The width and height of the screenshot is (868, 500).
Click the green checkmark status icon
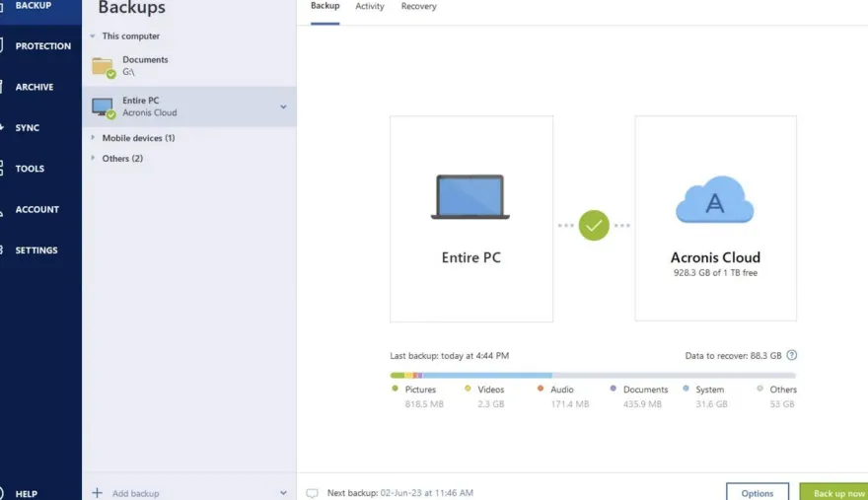pos(594,226)
